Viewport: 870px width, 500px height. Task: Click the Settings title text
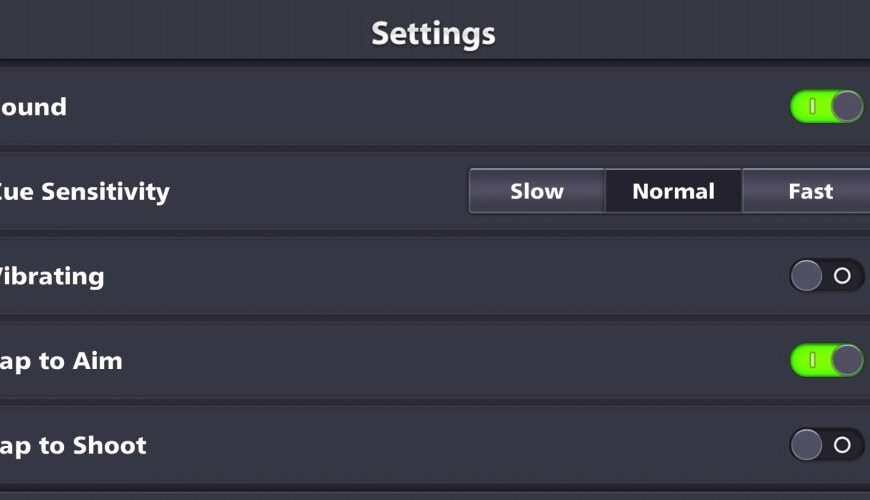pos(433,33)
